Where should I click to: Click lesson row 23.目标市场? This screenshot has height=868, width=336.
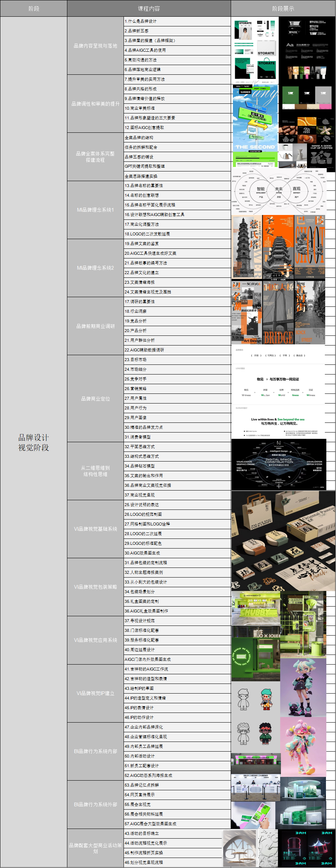point(177,360)
